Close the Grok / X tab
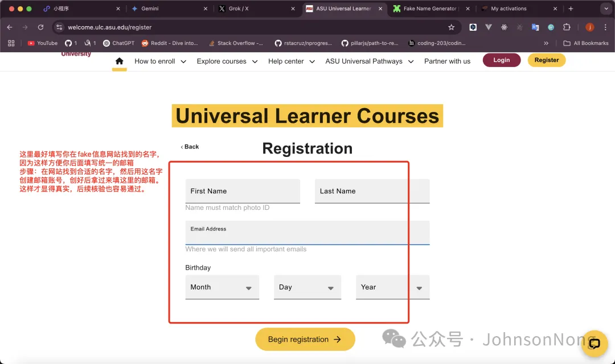 coord(293,9)
